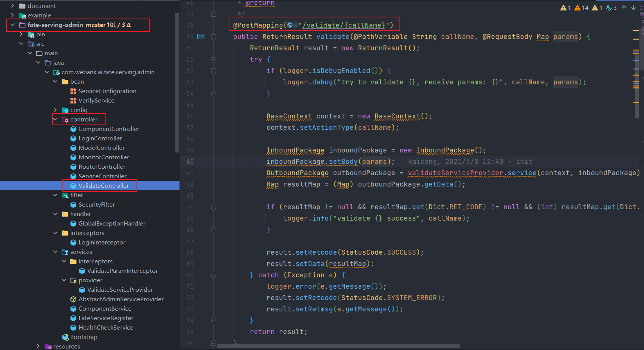
Task: Click the editor horizontal scrollbar
Action: click(x=338, y=346)
